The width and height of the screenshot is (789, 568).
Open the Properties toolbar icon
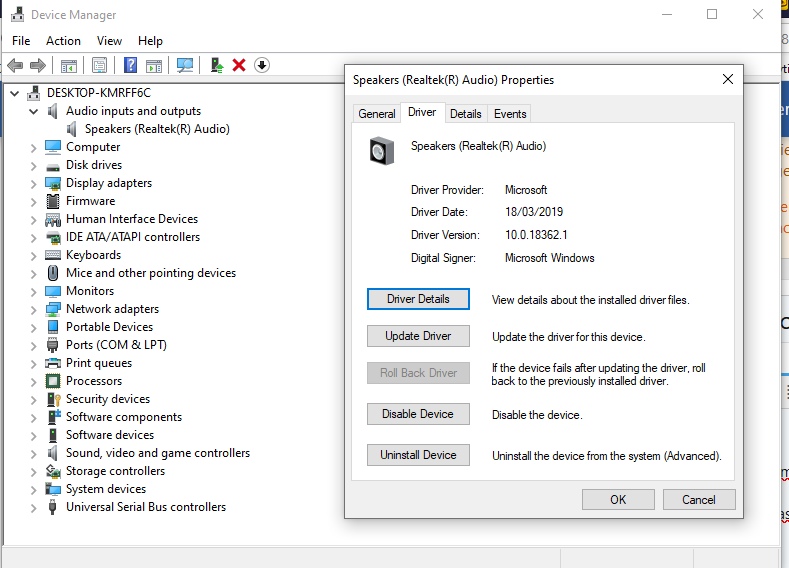(x=99, y=65)
